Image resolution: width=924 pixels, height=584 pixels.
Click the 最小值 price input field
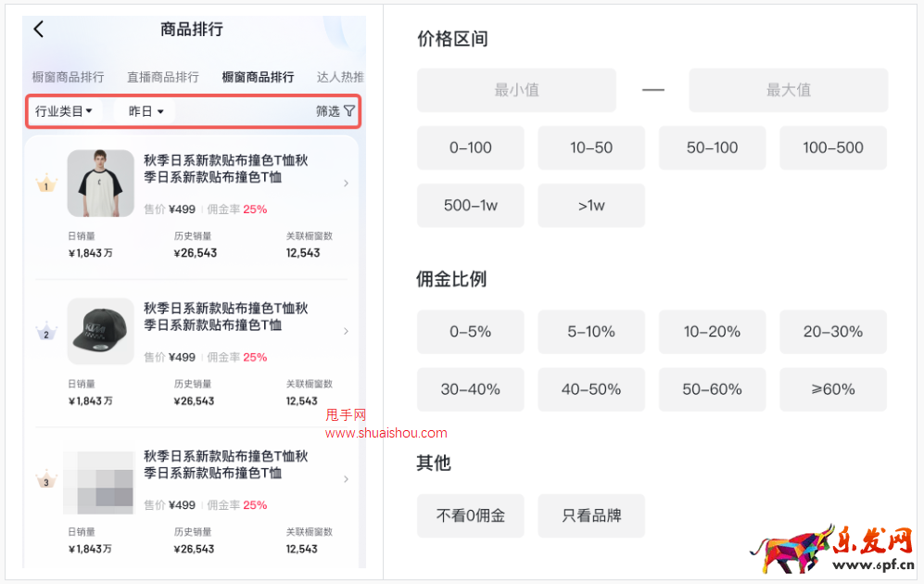[x=516, y=90]
